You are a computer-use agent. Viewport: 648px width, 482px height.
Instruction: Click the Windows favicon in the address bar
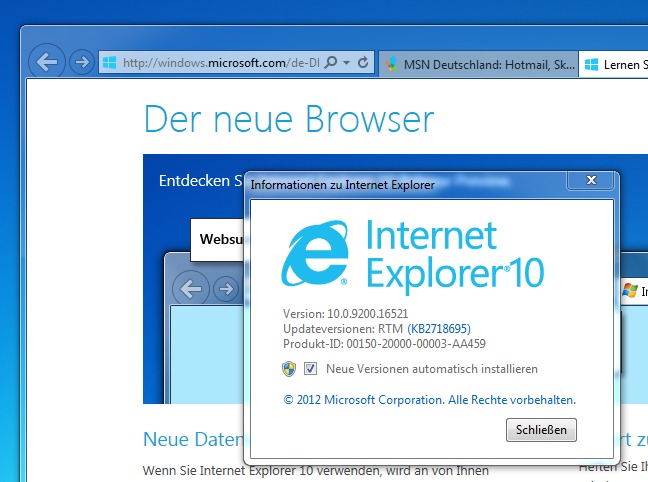click(109, 63)
